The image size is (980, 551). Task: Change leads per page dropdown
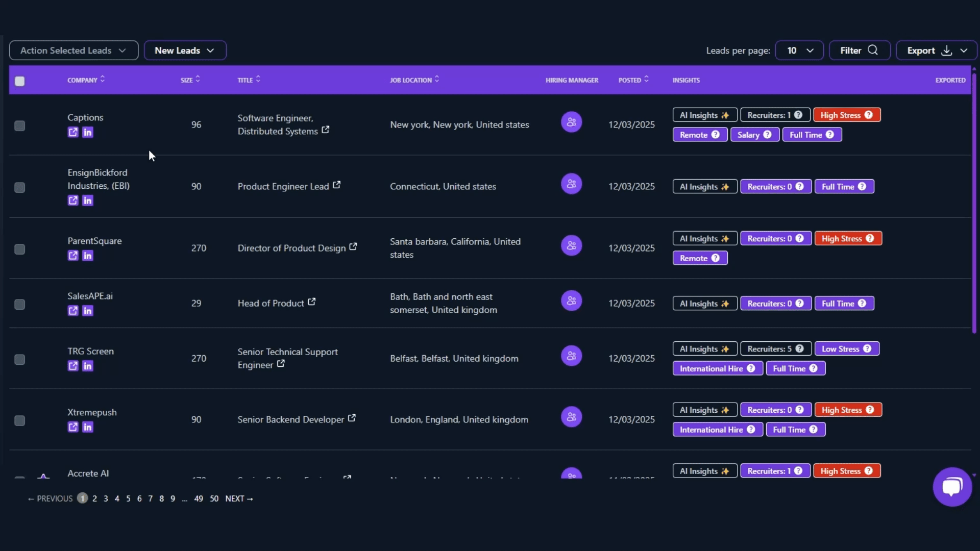click(x=799, y=51)
